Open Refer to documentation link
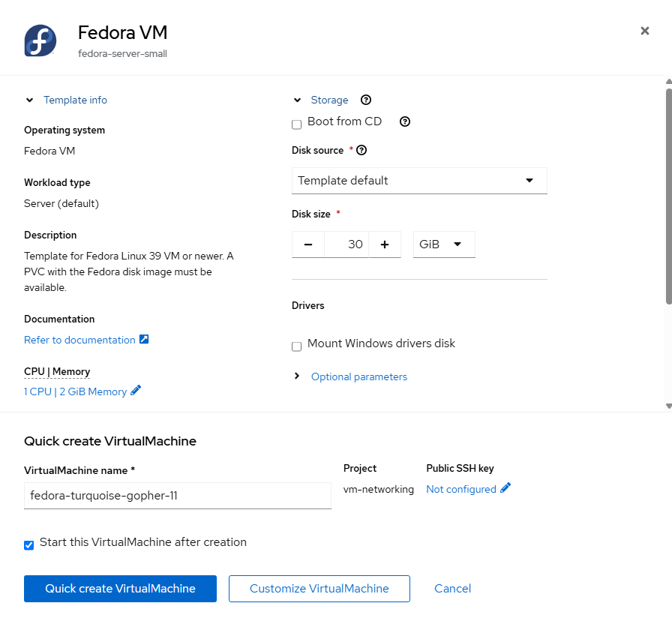The height and width of the screenshot is (624, 672). (79, 340)
